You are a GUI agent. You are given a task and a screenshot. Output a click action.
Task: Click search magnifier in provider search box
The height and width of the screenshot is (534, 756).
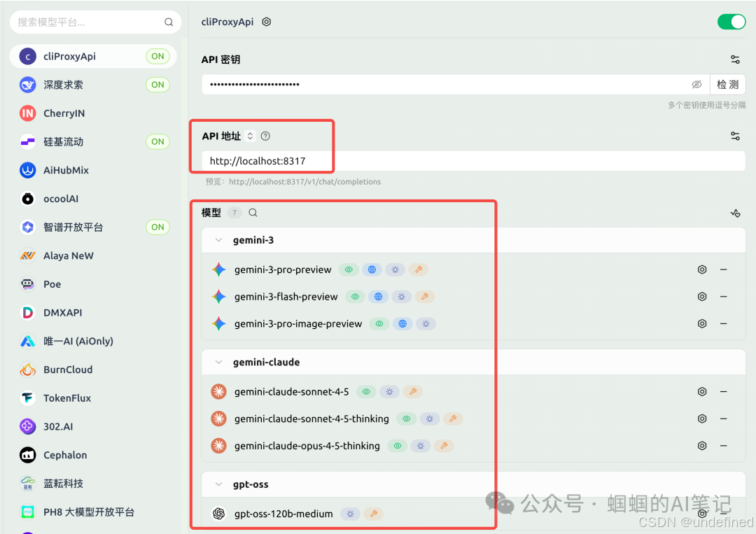coord(168,22)
